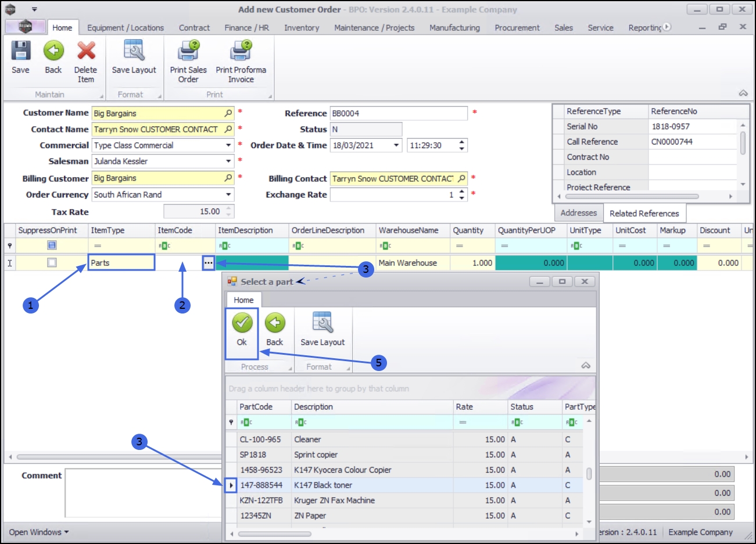Screen dimensions: 756x544
Task: Click Save Layout in the Select a part dialog
Action: coord(323,330)
